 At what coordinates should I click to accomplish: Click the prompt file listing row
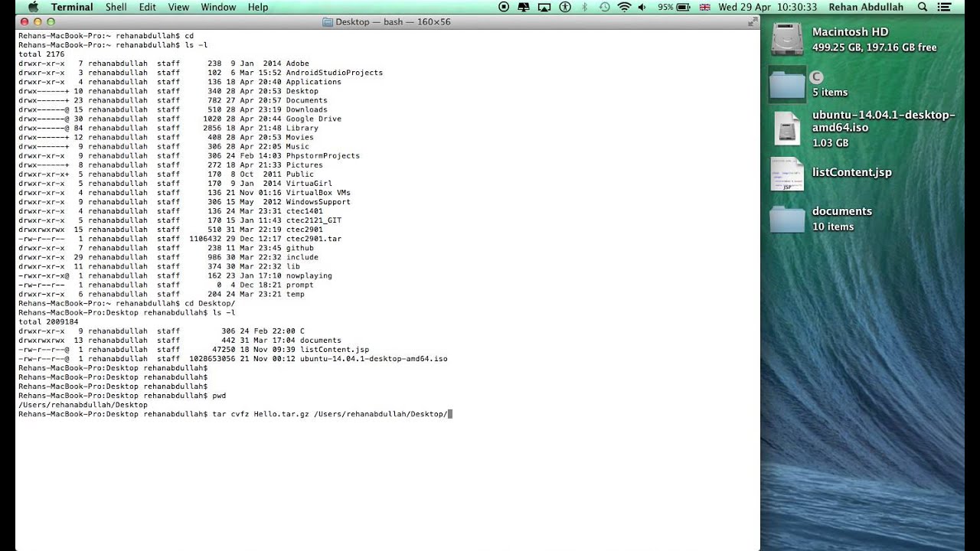[166, 285]
